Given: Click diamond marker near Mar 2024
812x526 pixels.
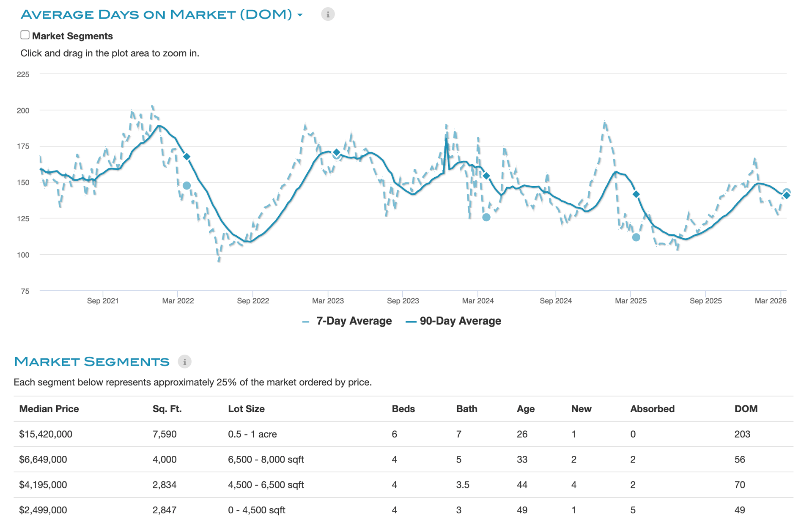Looking at the screenshot, I should pos(486,176).
